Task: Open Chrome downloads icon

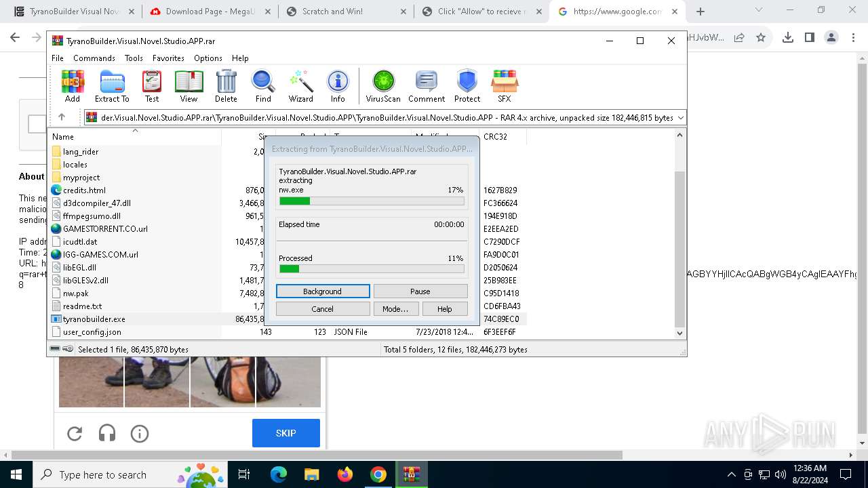Action: [787, 37]
